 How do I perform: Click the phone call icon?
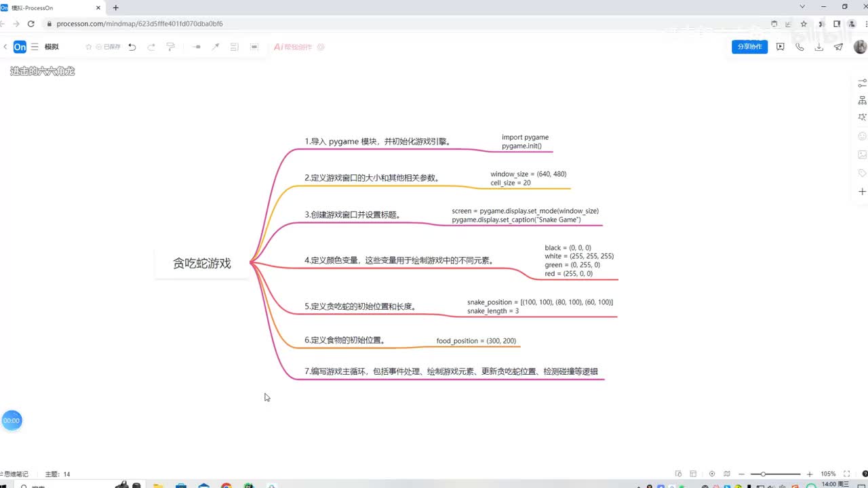pyautogui.click(x=800, y=47)
